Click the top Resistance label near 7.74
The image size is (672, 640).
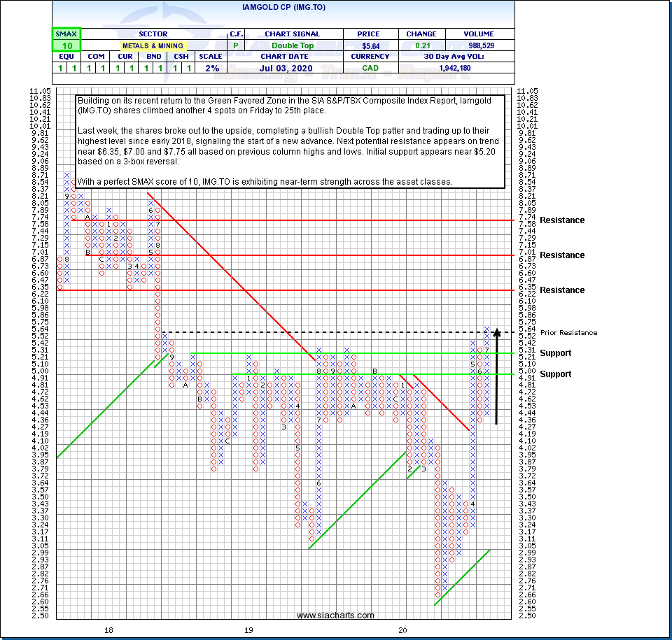click(562, 220)
